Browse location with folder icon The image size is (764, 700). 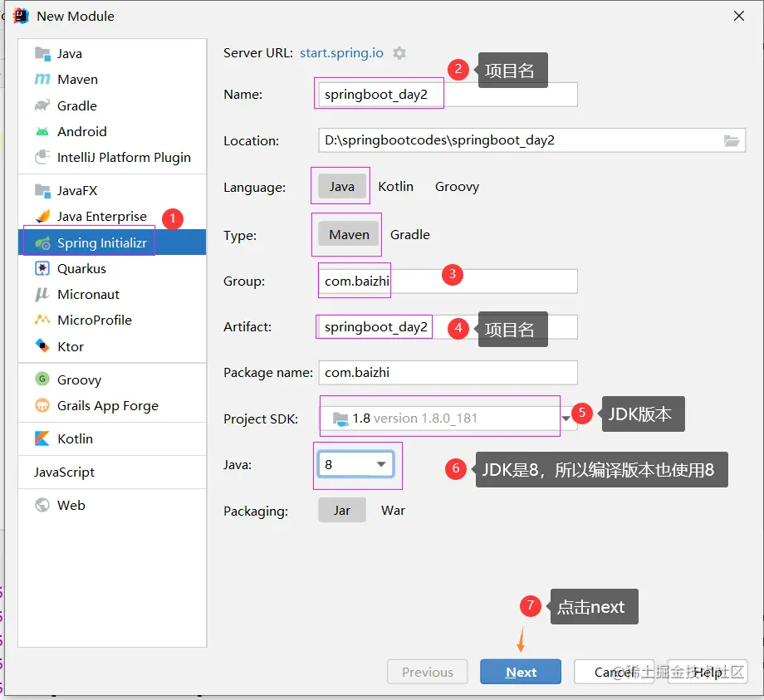(x=732, y=141)
